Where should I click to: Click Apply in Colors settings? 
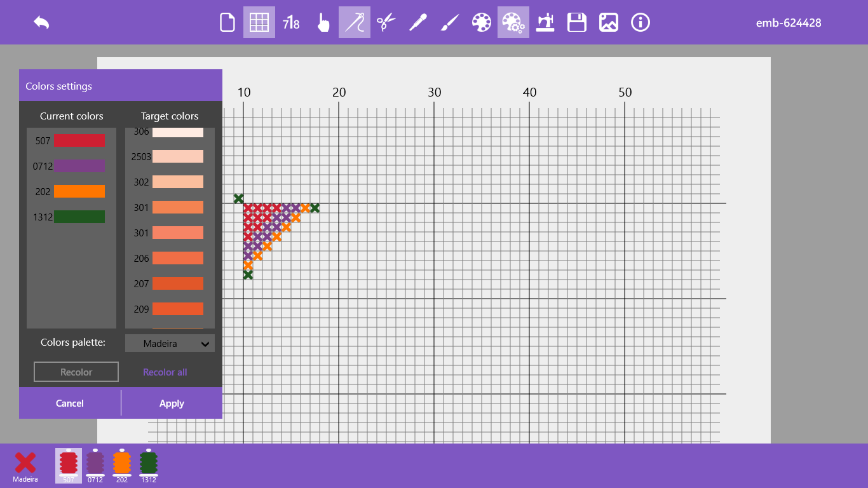click(x=172, y=403)
